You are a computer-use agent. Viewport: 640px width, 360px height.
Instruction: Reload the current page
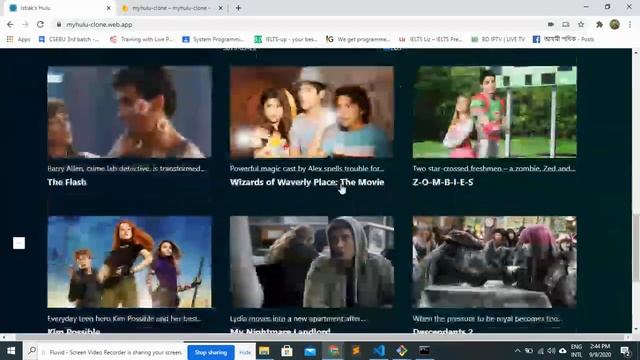(x=40, y=24)
